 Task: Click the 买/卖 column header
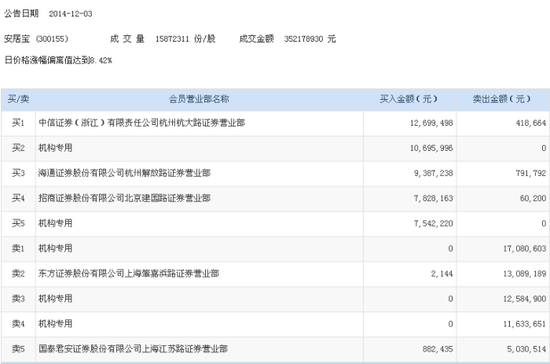point(18,99)
